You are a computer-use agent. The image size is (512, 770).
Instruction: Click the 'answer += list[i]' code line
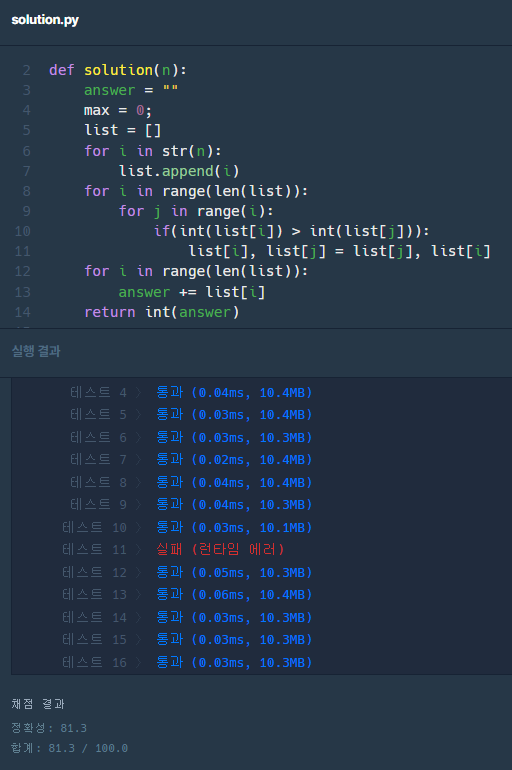coord(191,292)
